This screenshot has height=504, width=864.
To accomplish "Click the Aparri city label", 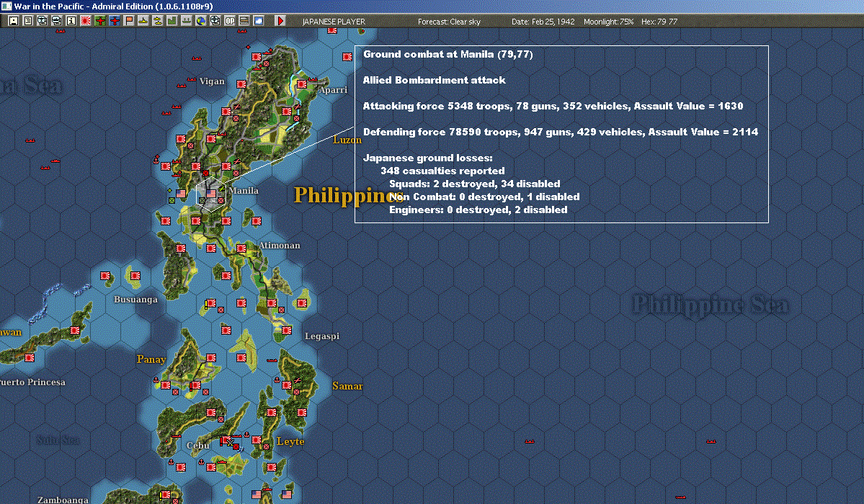I will tap(334, 90).
